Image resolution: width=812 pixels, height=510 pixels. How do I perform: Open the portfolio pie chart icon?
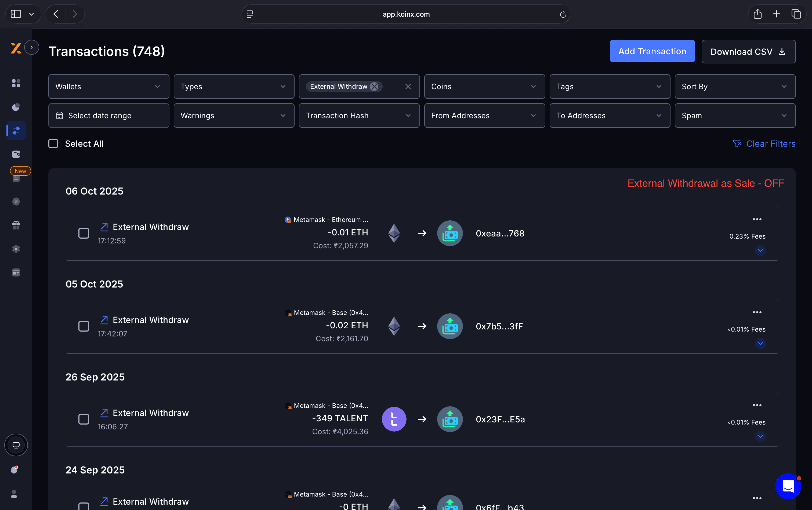(16, 107)
